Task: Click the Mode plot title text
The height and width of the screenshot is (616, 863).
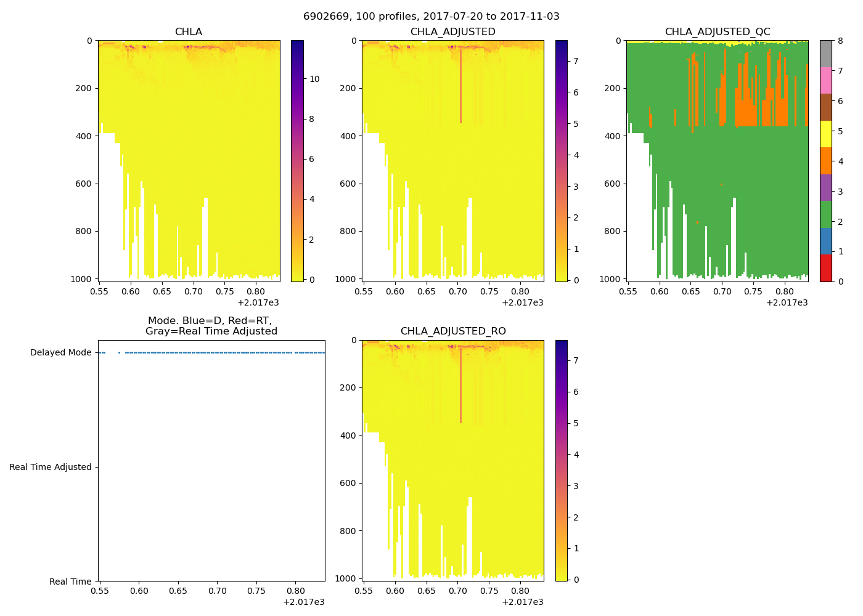Action: tap(211, 326)
